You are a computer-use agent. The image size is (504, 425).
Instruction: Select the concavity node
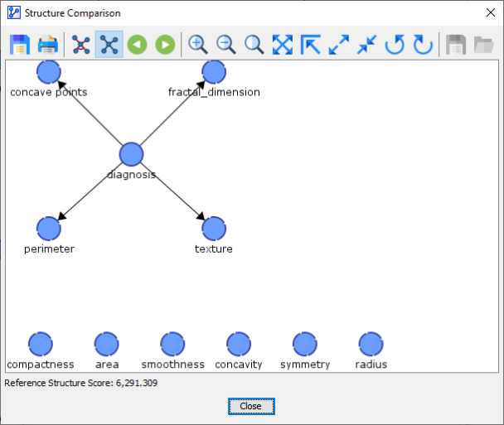[x=239, y=344]
